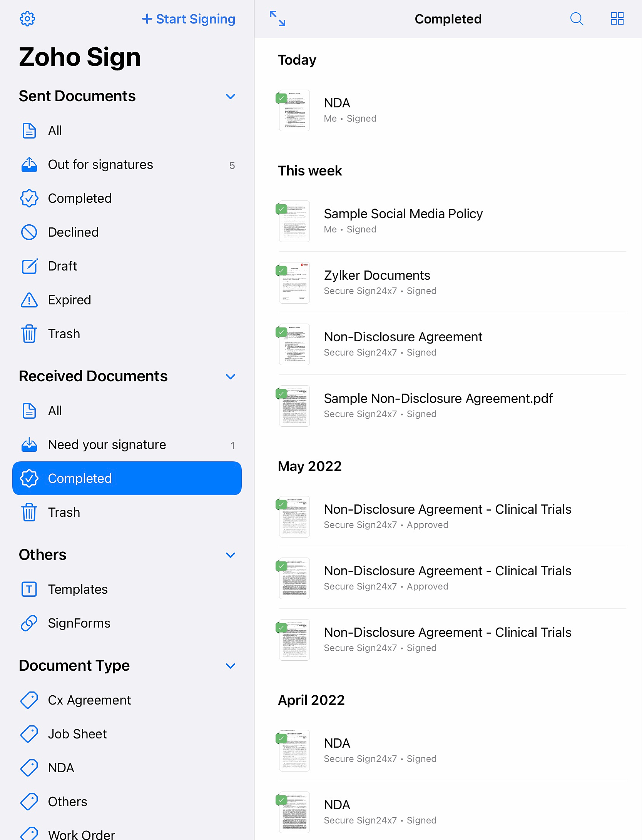Viewport: 642px width, 840px height.
Task: Select All under Received Documents
Action: tap(127, 411)
